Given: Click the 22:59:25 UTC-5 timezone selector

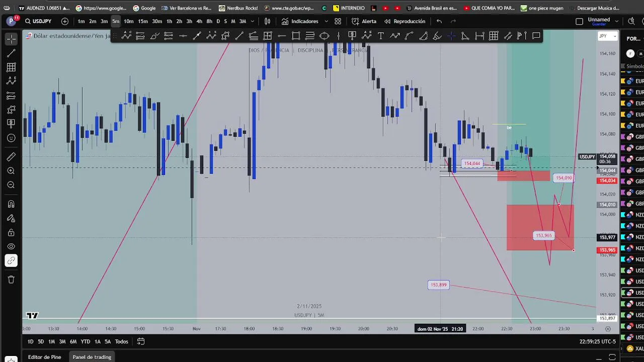Looking at the screenshot, I should (597, 341).
